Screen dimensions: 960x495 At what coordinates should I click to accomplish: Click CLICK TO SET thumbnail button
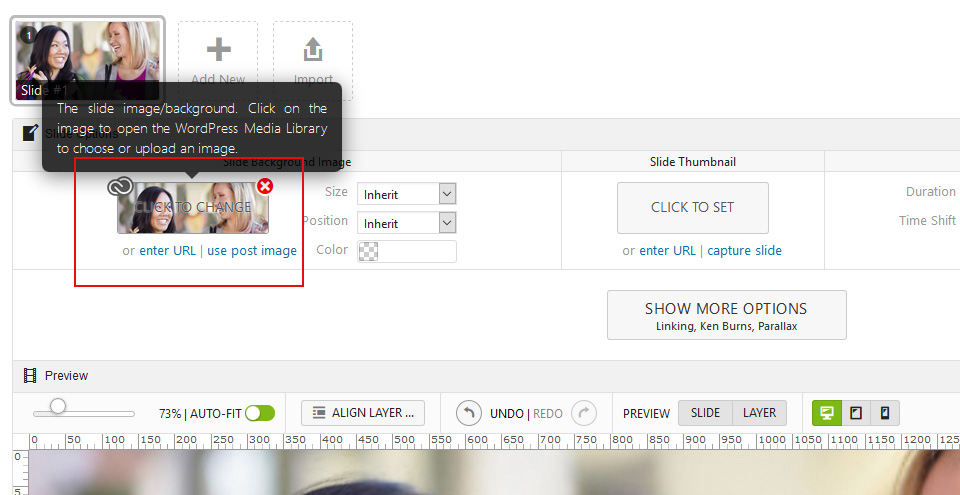[x=692, y=208]
